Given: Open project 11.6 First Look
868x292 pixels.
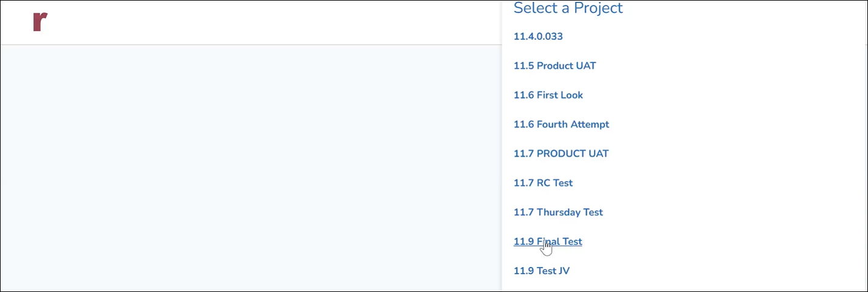Looking at the screenshot, I should pyautogui.click(x=548, y=95).
